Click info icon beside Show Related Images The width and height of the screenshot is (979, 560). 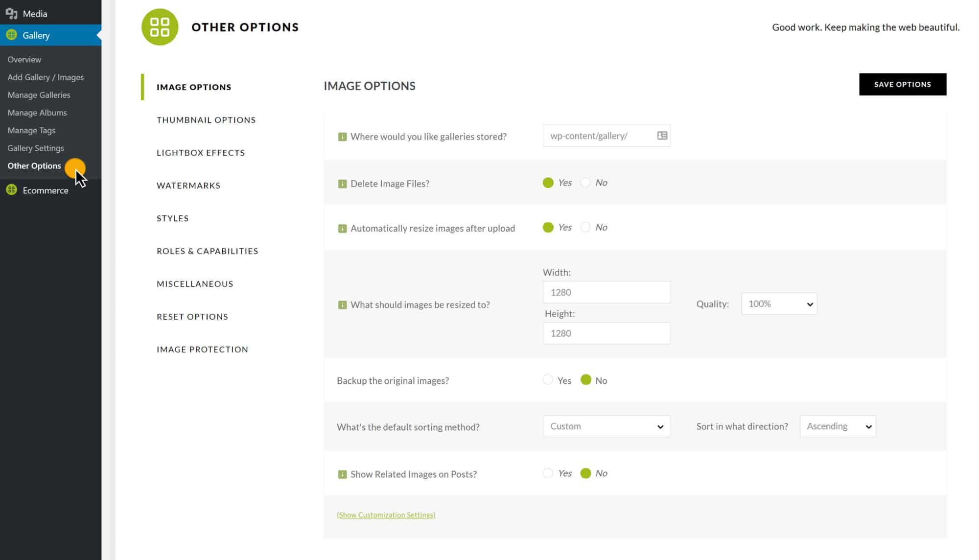coord(342,474)
